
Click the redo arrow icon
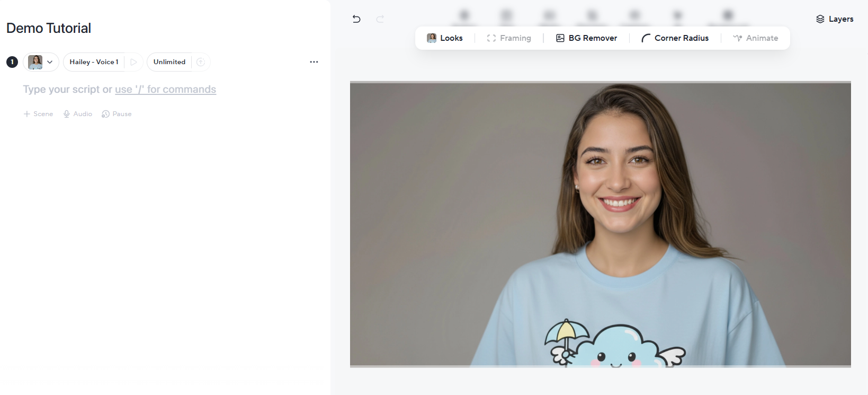[x=380, y=19]
